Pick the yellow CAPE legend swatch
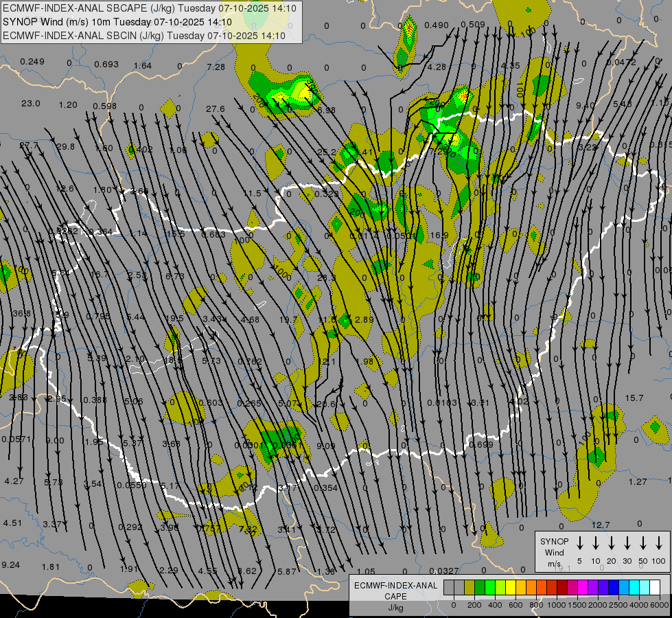The height and width of the screenshot is (618, 672). (x=511, y=588)
